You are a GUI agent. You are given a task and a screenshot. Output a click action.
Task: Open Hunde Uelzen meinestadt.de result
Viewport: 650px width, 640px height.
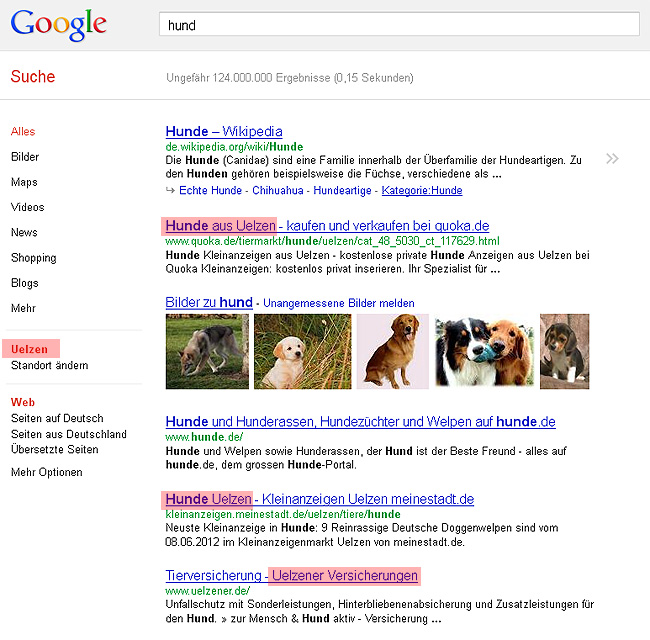tap(320, 499)
